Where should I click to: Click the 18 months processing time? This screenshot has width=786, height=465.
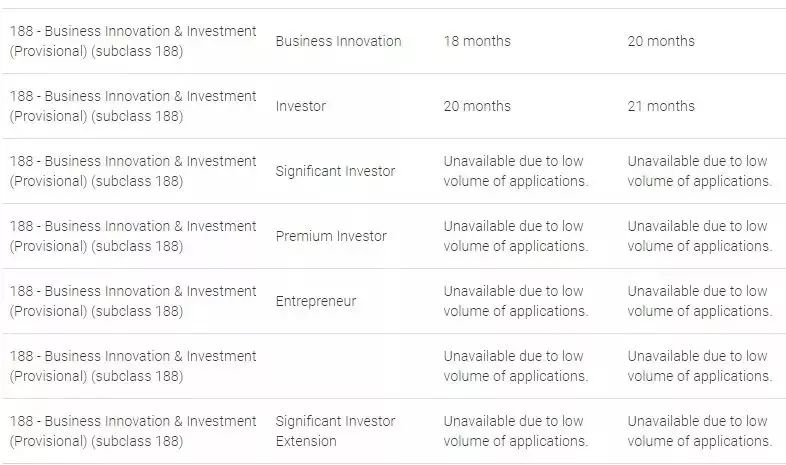(x=477, y=41)
